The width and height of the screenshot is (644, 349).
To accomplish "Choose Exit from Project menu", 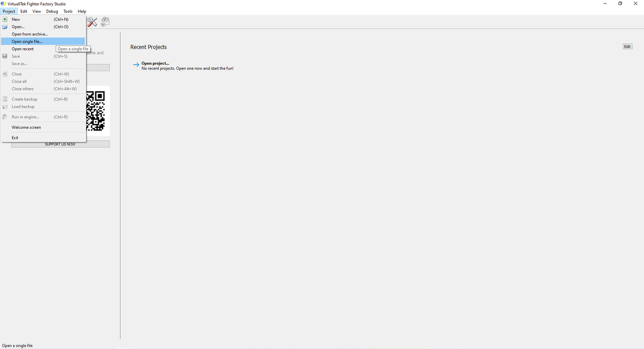I will click(x=43, y=138).
